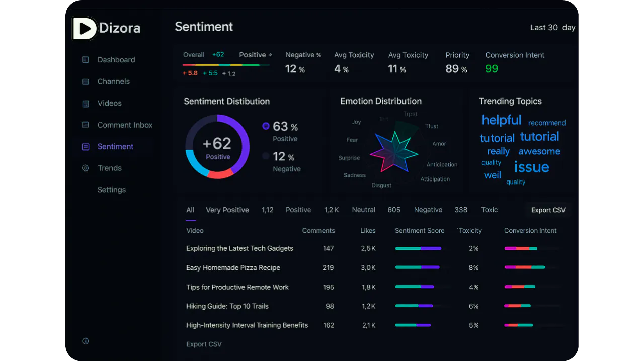Open the Trends sidebar icon
Viewport: 644px width, 362px height.
[86, 168]
